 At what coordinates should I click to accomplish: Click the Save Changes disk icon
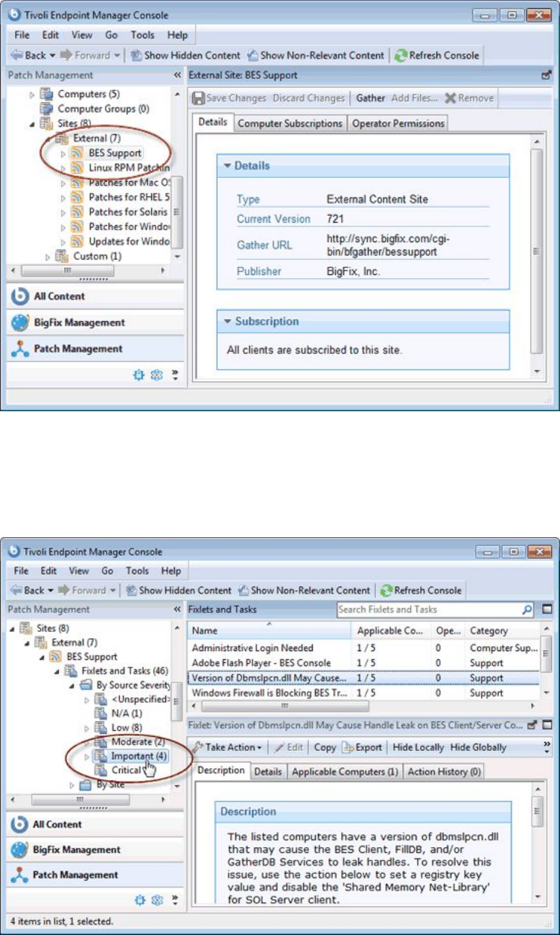click(199, 98)
